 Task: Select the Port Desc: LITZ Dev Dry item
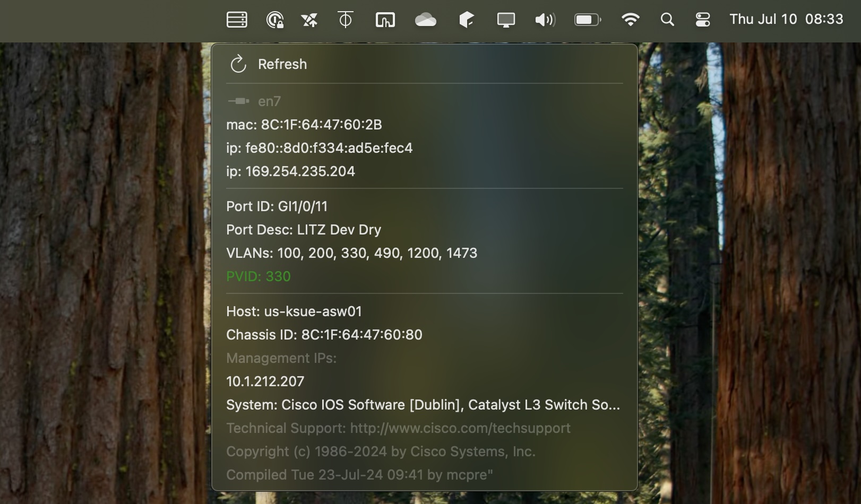[425, 230]
